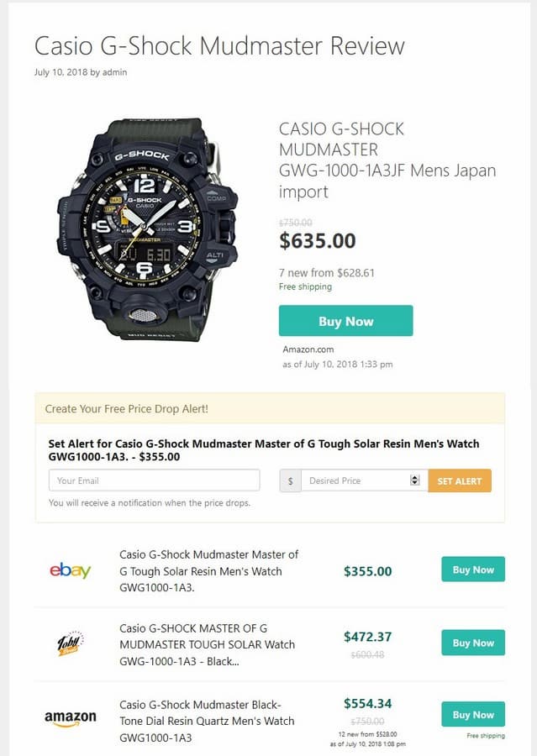The image size is (537, 756).
Task: Click the Toby Deals store logo
Action: point(70,644)
